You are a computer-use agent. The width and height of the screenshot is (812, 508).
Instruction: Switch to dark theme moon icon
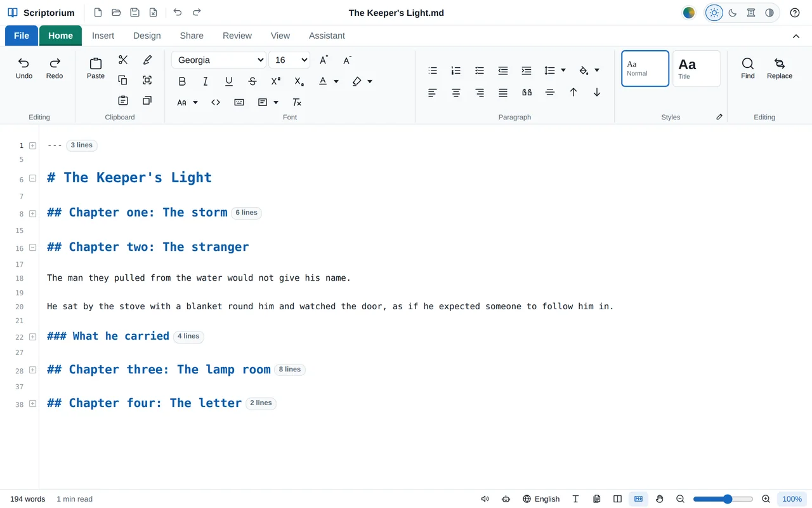[x=733, y=13]
